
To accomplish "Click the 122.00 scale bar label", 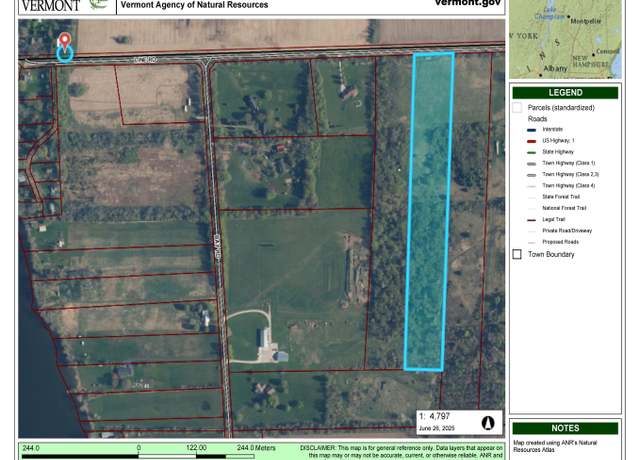I will coord(196,448).
